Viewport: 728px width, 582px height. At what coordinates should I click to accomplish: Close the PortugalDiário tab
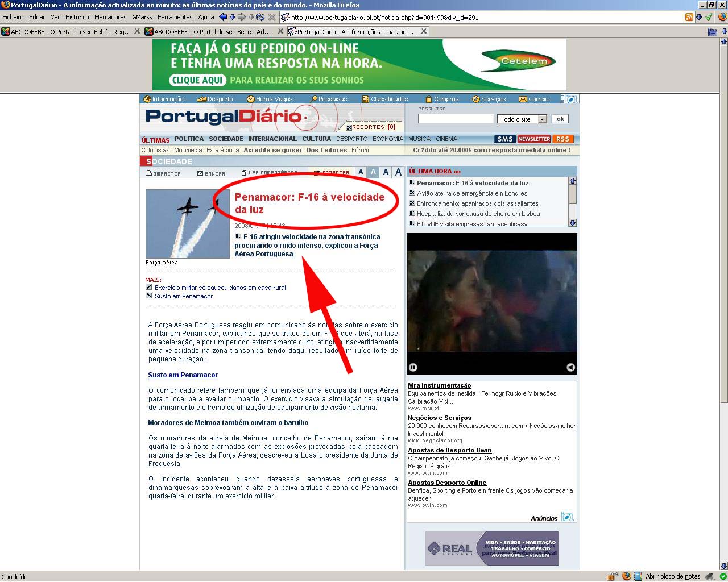(424, 31)
